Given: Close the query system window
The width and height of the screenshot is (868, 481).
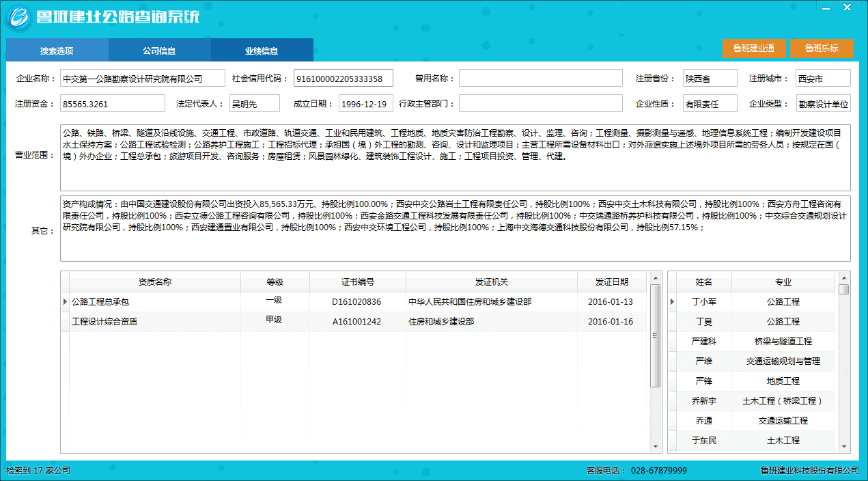Looking at the screenshot, I should click(847, 8).
